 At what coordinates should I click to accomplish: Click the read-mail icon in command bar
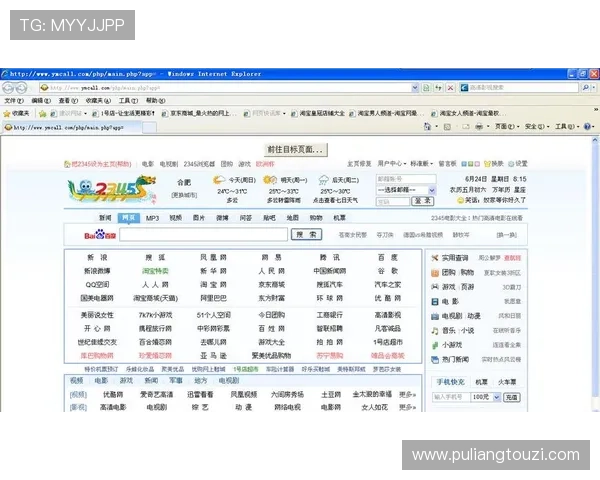tap(466, 126)
